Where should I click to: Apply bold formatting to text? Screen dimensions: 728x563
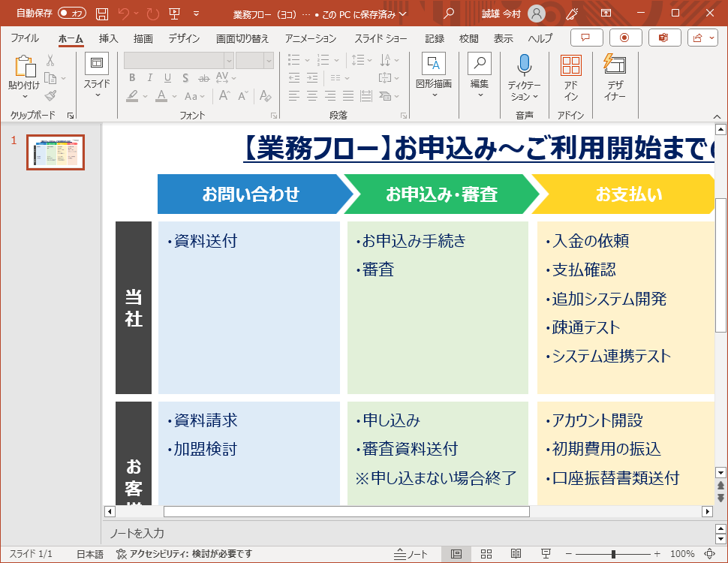132,77
